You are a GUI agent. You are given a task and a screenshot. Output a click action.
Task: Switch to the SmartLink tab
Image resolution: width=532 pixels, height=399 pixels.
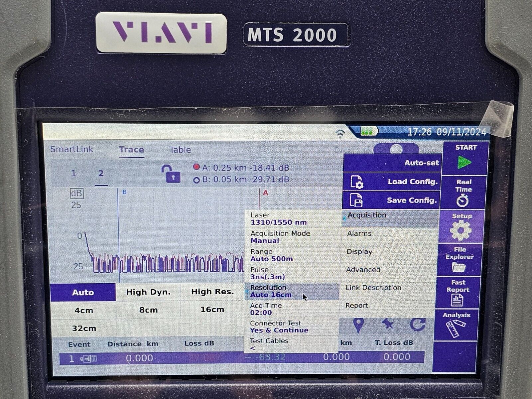(x=72, y=149)
